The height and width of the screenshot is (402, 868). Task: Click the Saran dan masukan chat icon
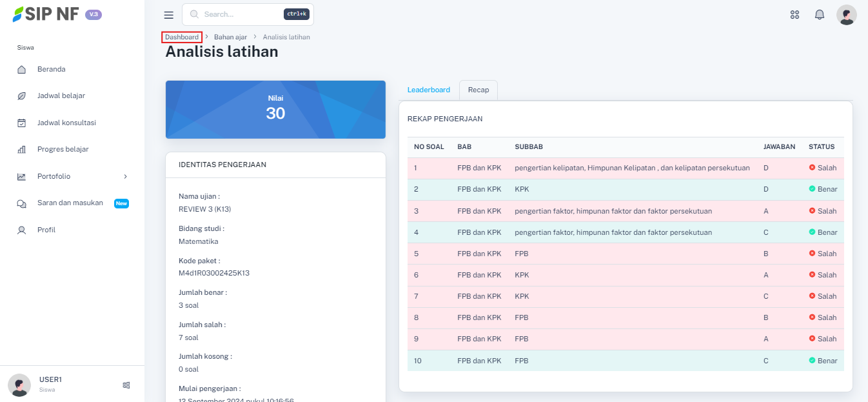click(x=21, y=203)
